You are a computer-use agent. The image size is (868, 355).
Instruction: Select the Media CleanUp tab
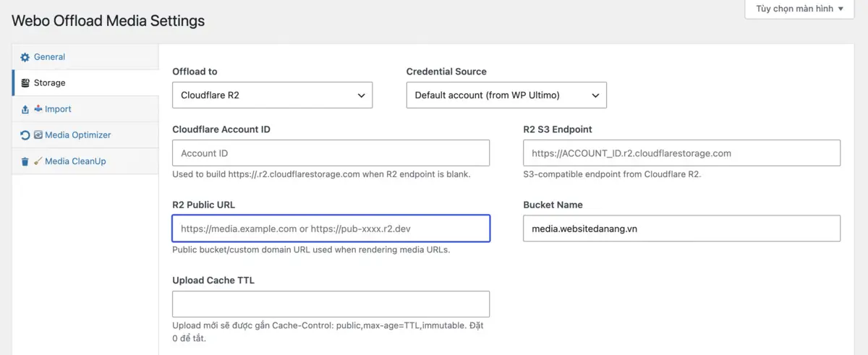coord(85,161)
